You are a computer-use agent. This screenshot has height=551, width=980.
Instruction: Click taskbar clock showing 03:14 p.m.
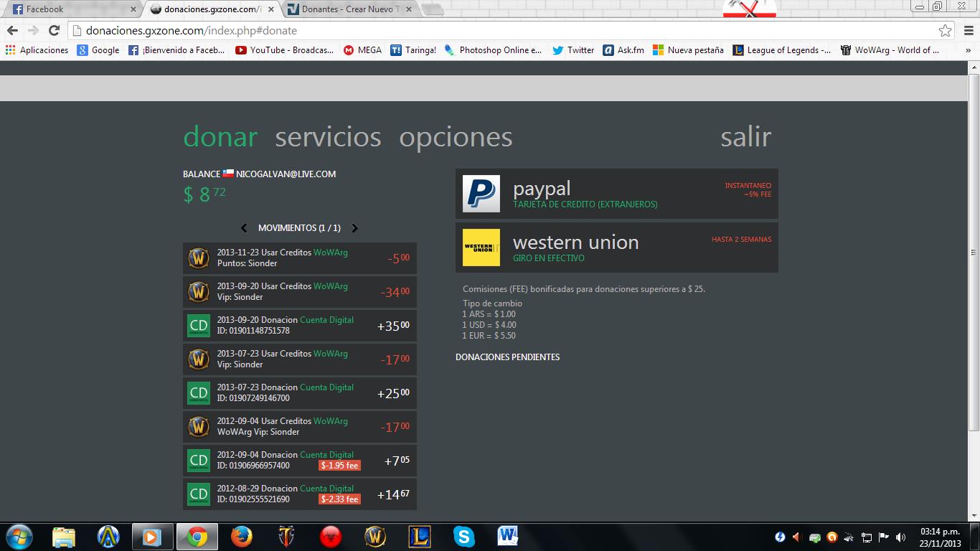point(940,537)
